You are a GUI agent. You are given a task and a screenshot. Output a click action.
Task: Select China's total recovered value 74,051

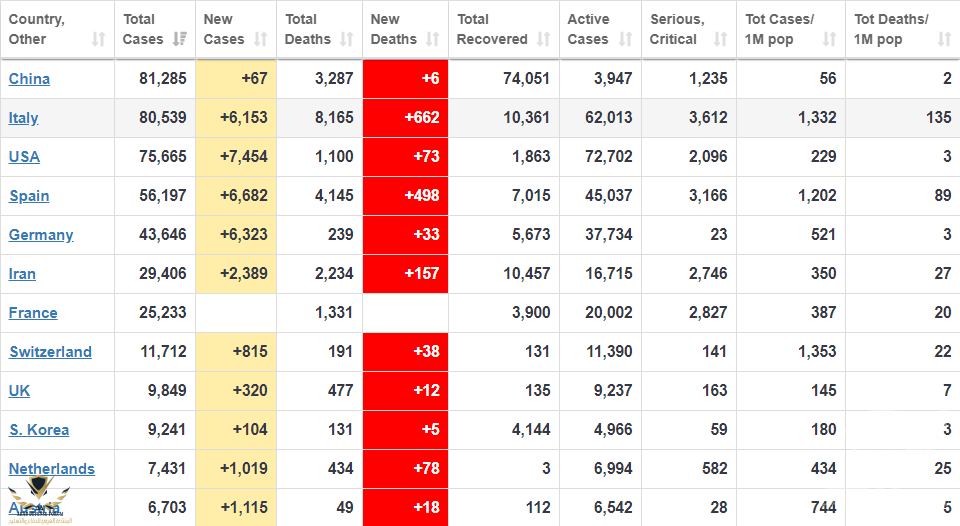click(527, 78)
